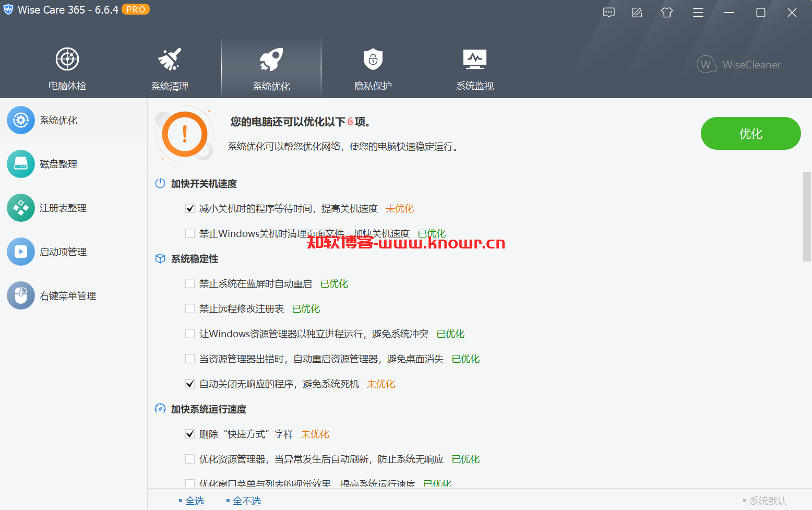Click the 系统清理 broom icon
Image resolution: width=812 pixels, height=510 pixels.
(170, 59)
